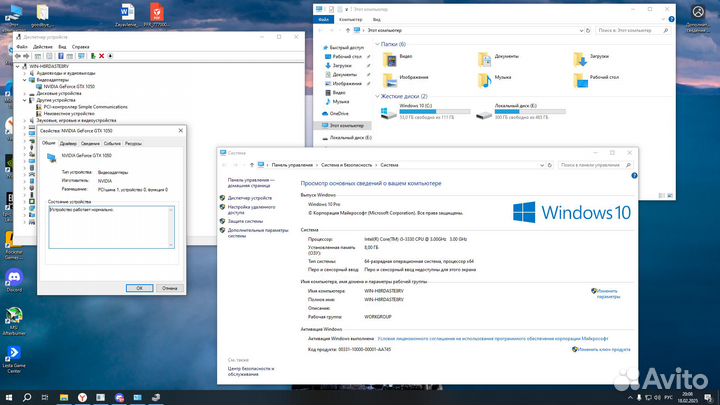Select NVIDIA GeForce GTX 1050 in device tree
720x405 pixels.
69,86
